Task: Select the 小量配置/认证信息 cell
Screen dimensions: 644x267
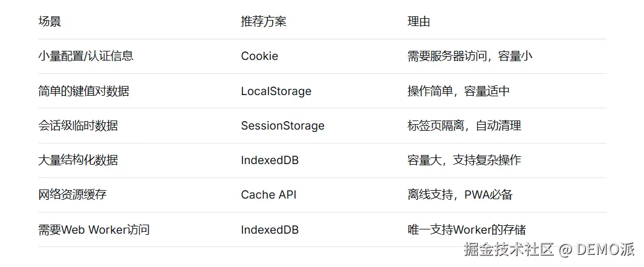Action: pos(85,56)
